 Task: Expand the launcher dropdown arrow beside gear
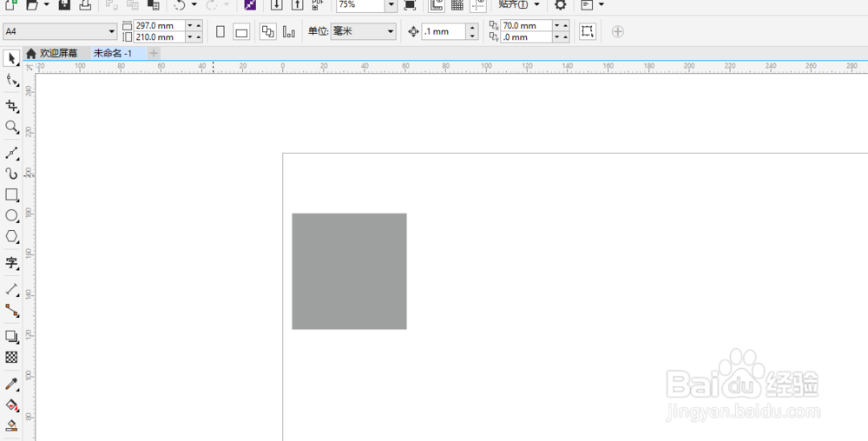[x=602, y=5]
